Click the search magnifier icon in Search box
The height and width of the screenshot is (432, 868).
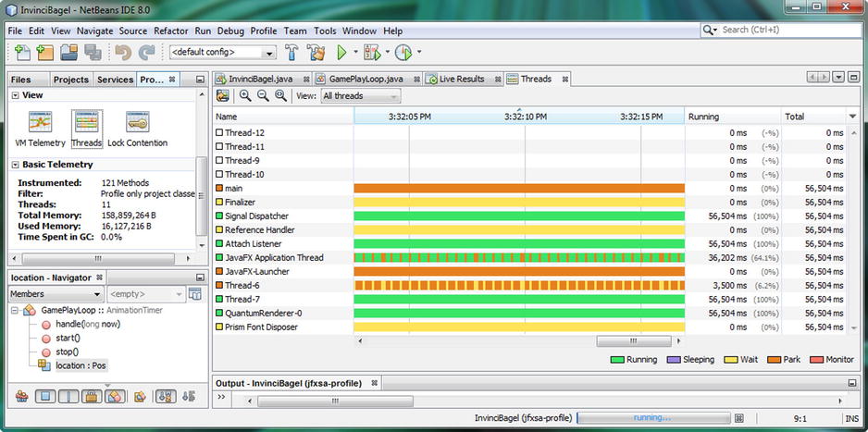(x=709, y=30)
